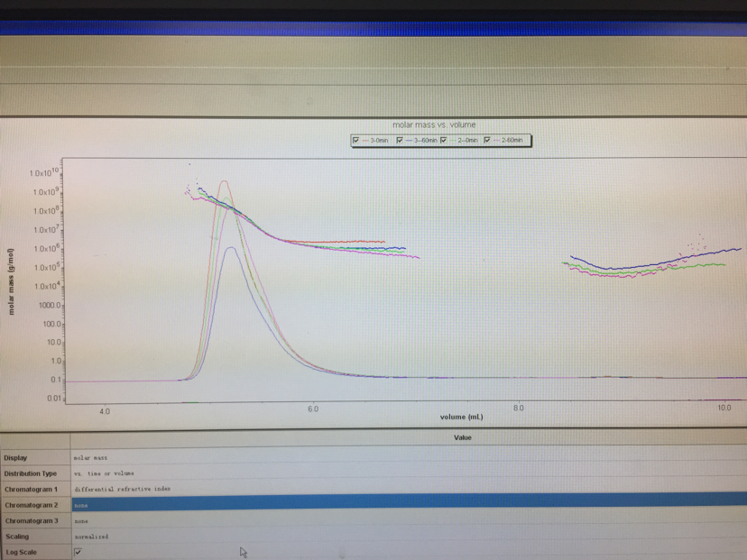Open the Scaling value 'normalized'

[409, 537]
